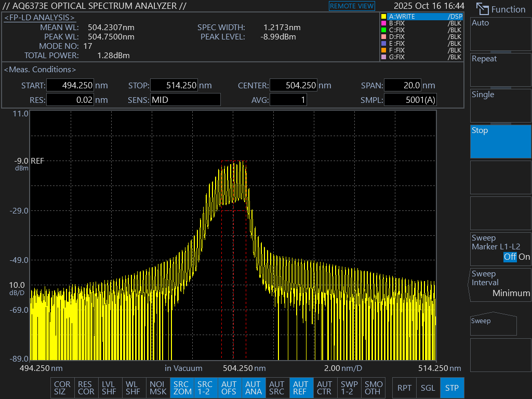Image resolution: width=532 pixels, height=399 pixels.
Task: Click the SMO OTH status icon
Action: point(373,388)
